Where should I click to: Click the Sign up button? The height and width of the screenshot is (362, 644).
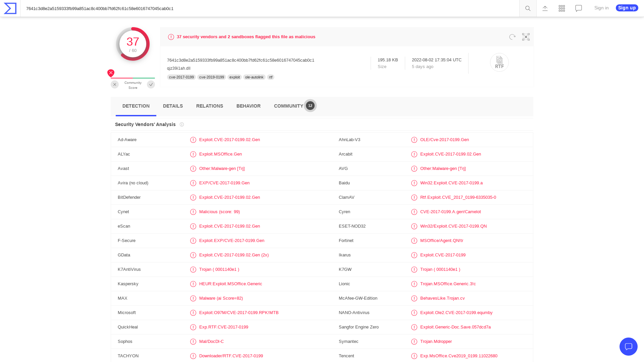tap(627, 8)
